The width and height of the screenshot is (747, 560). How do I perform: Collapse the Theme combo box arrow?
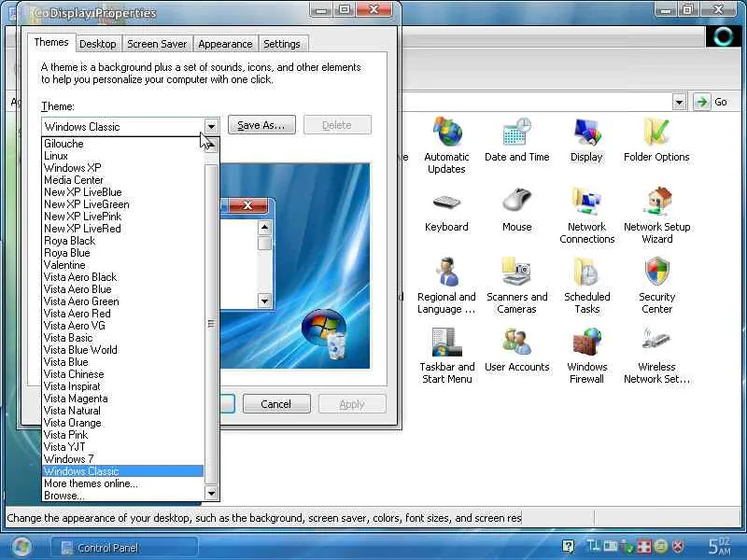tap(211, 127)
